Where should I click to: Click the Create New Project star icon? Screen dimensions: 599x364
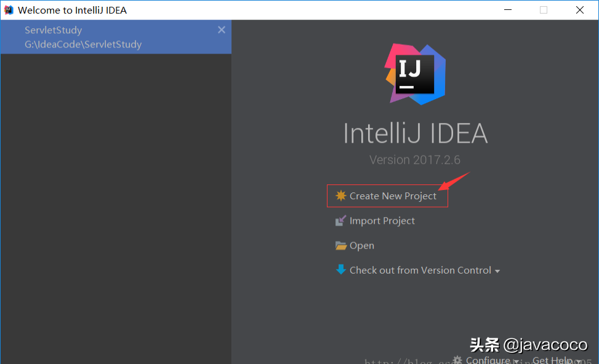pyautogui.click(x=341, y=196)
